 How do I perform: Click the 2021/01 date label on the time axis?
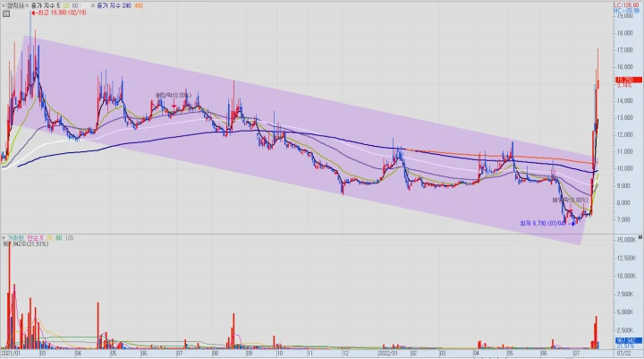pos(11,354)
